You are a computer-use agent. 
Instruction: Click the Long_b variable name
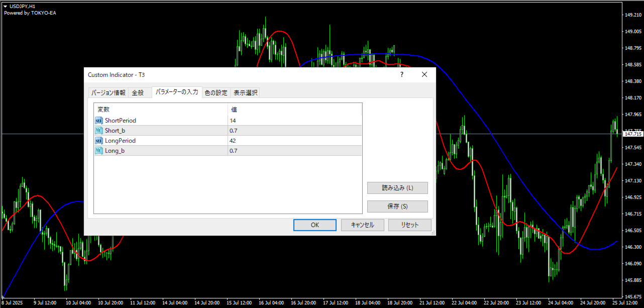coord(115,151)
